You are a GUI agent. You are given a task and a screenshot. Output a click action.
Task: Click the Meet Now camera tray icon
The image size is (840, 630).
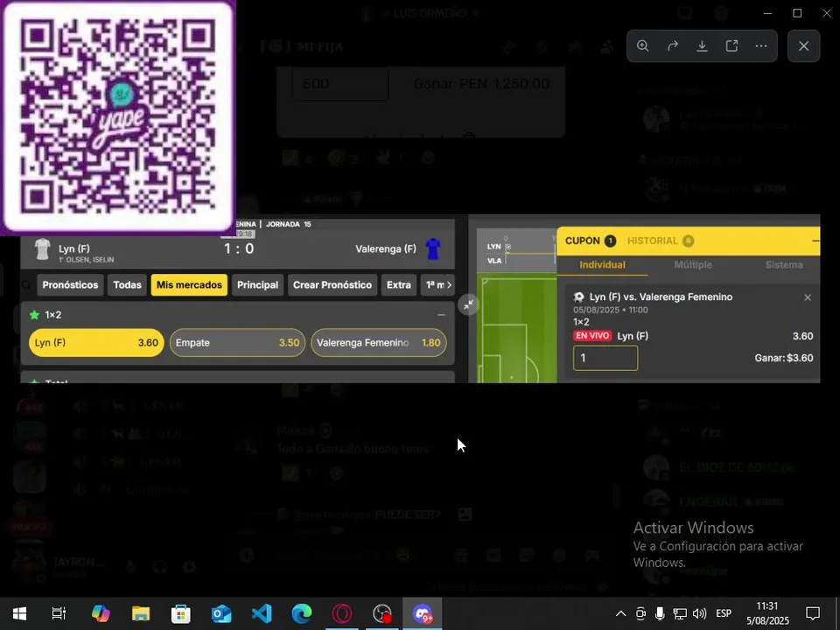[640, 613]
